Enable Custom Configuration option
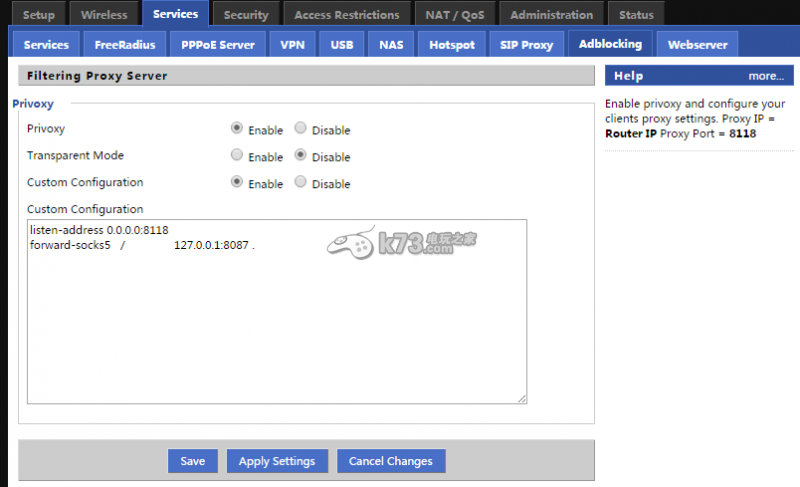Image resolution: width=800 pixels, height=487 pixels. 237,183
